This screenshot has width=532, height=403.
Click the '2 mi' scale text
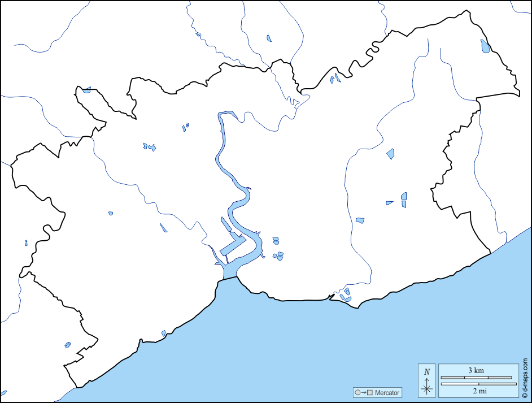(479, 391)
